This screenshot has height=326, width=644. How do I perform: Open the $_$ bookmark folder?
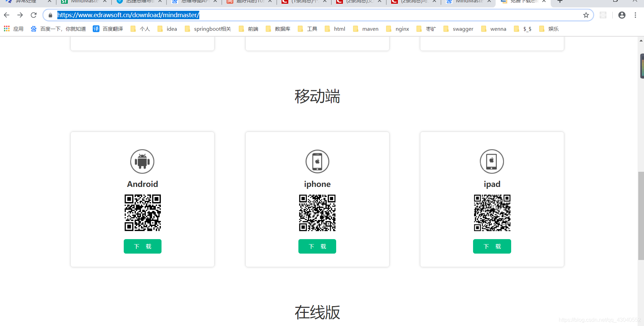coord(523,29)
